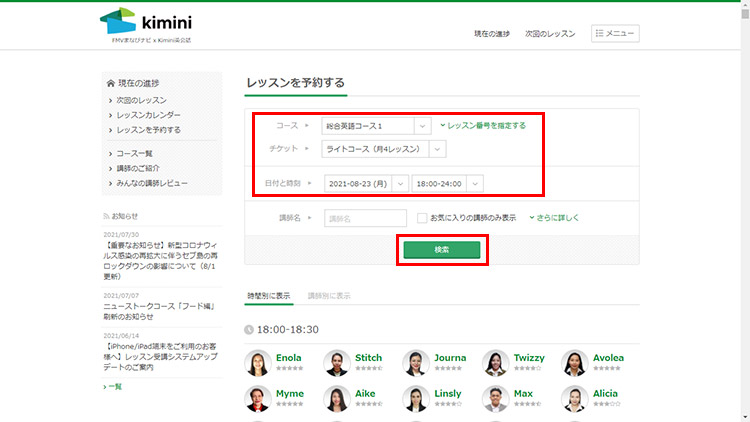Open the 2021-08-23 date dropdown
This screenshot has width=750, height=422.
click(x=367, y=183)
